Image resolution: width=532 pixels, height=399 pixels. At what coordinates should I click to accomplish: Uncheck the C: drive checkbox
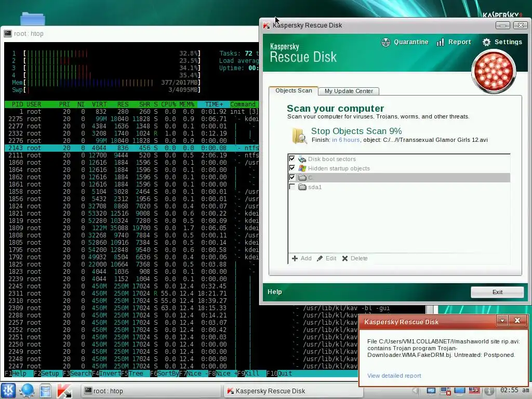(292, 177)
